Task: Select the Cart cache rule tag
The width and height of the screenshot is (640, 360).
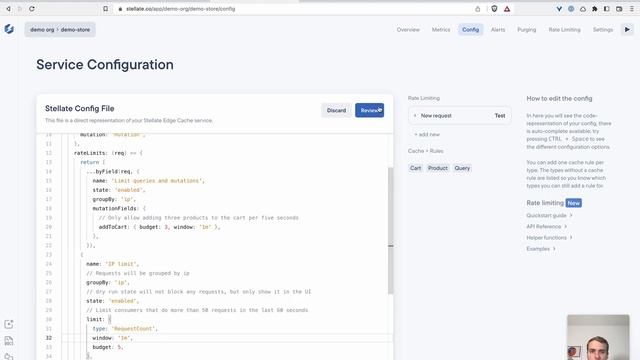Action: pos(416,168)
